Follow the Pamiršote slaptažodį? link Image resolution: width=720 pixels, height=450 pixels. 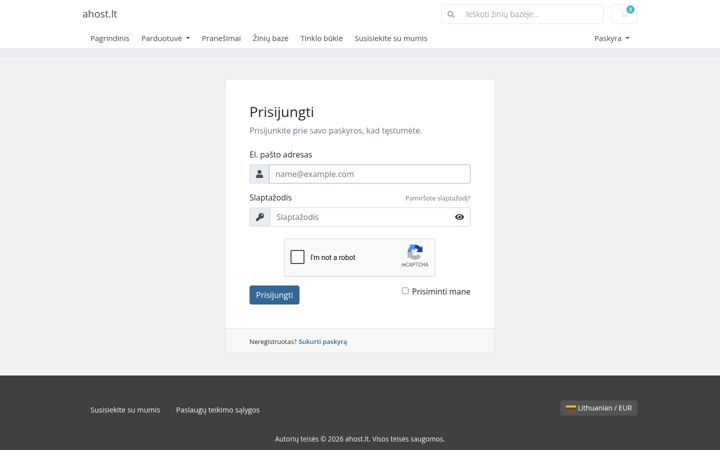(438, 198)
